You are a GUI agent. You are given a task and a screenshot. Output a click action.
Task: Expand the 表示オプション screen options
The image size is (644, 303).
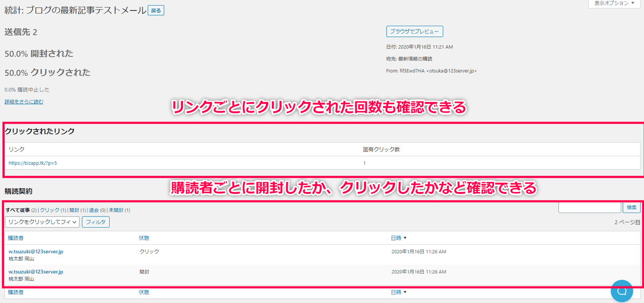point(614,4)
